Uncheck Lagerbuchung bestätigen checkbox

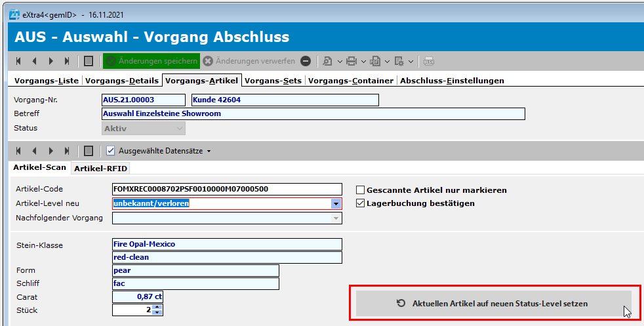point(360,203)
